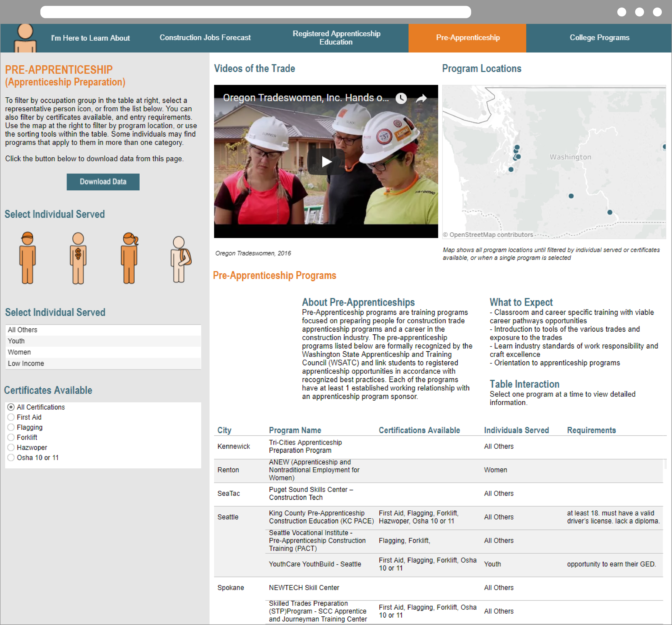The height and width of the screenshot is (625, 672).
Task: Click the Individuals Served column header
Action: click(516, 430)
